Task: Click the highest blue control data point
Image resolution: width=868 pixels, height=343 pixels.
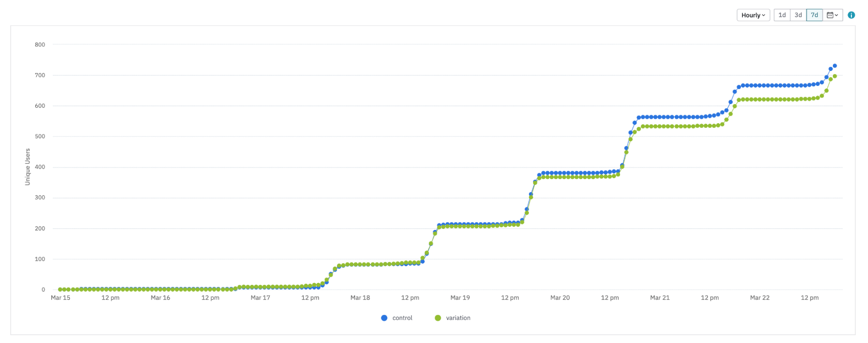Action: (x=835, y=66)
